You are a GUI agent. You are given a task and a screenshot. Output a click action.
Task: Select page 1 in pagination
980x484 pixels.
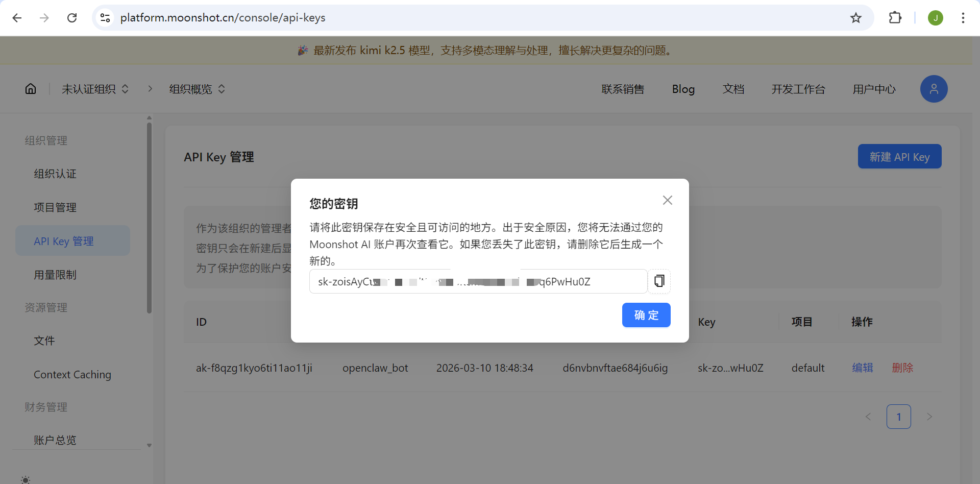898,417
